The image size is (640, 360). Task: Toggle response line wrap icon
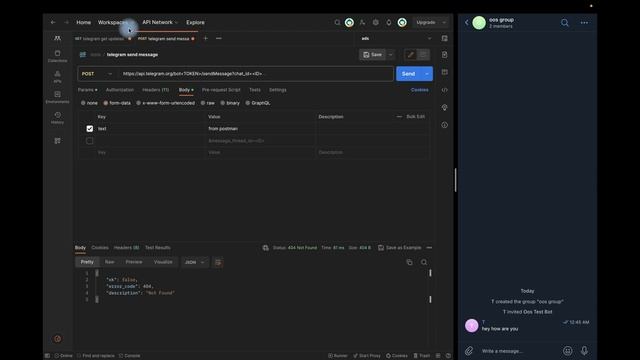point(218,262)
